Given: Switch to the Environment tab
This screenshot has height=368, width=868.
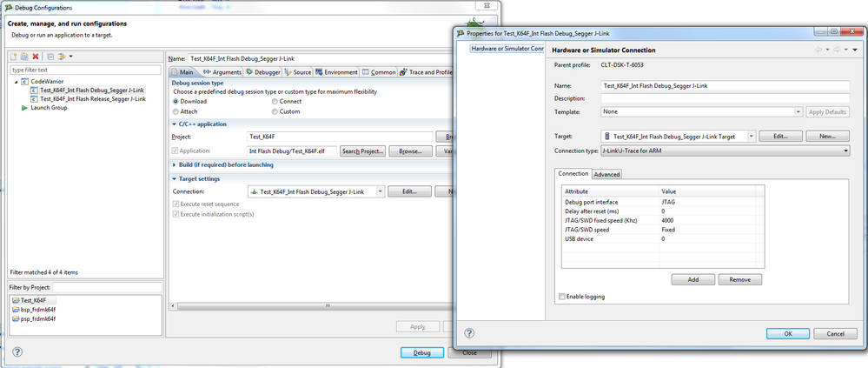Looking at the screenshot, I should tap(336, 72).
